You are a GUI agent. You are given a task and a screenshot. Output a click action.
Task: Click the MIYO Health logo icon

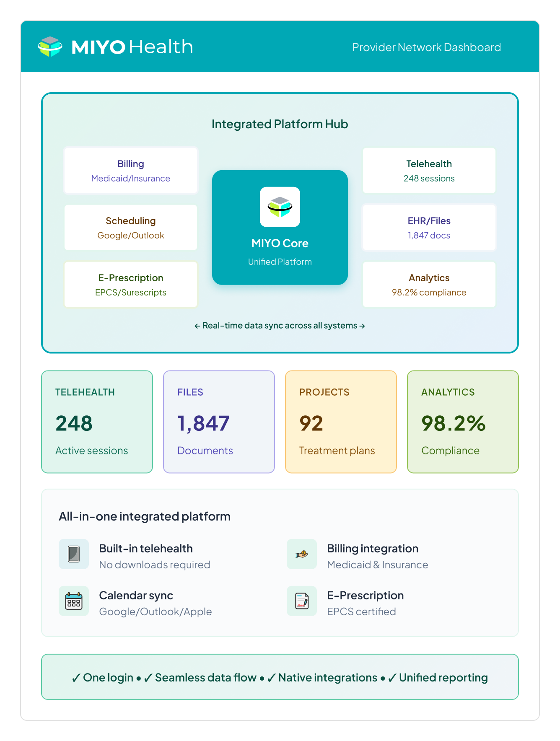click(x=50, y=47)
